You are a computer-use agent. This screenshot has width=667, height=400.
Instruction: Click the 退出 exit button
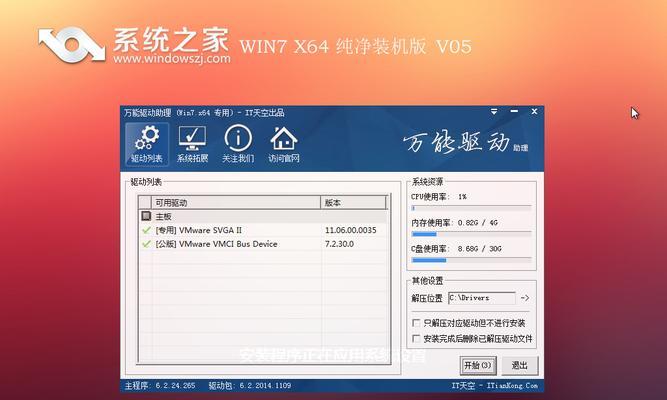519,366
